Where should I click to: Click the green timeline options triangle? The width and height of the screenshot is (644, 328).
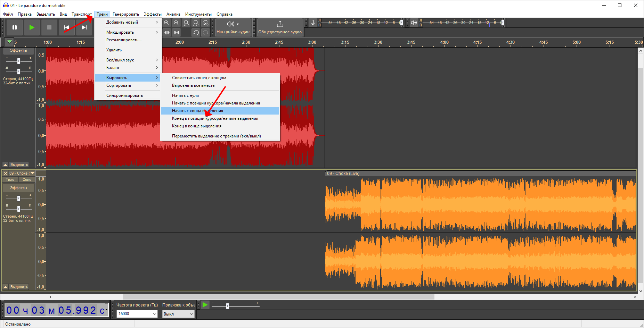tap(9, 42)
